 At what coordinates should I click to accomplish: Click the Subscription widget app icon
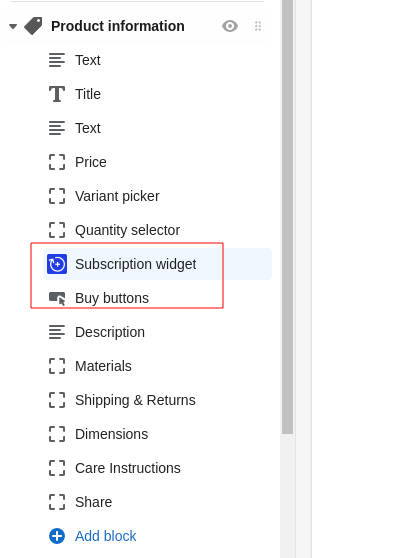coord(57,264)
